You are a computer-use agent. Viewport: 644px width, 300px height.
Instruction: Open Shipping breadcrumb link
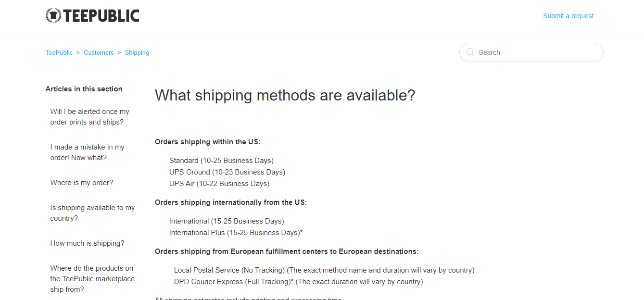[137, 53]
